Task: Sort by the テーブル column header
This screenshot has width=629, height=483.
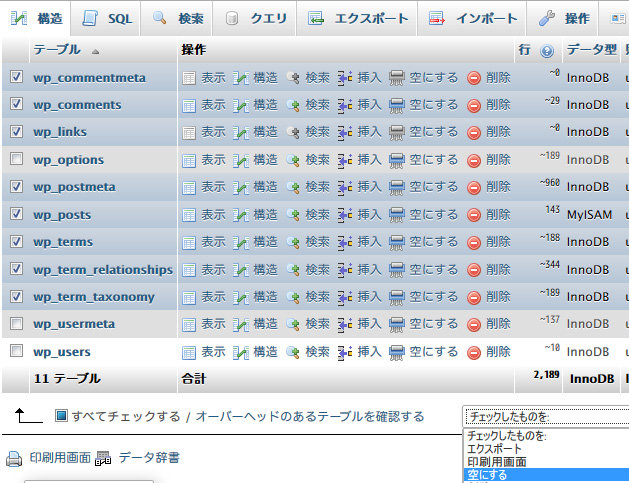Action: pos(57,50)
